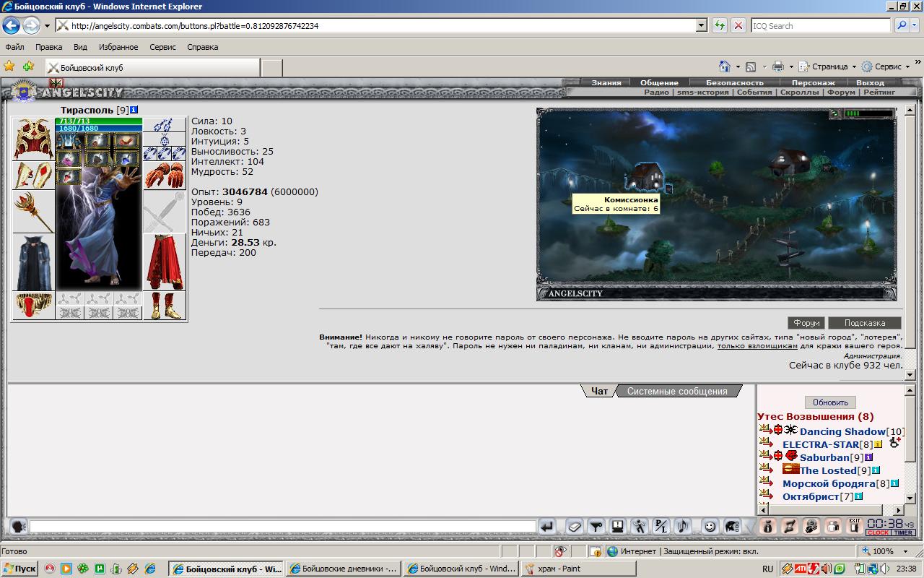
Task: Click the red gloves equipment slot
Action: [x=165, y=176]
